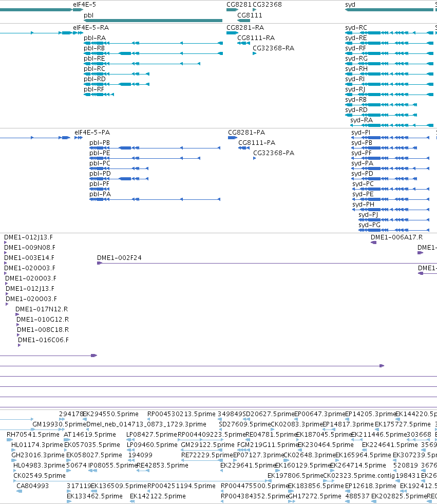Click EST EK230464.5prime
Viewport: 437px width, 504px height.
coord(300,450)
